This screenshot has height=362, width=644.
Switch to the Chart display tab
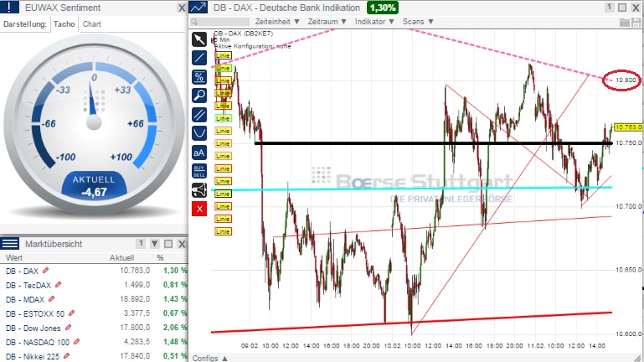click(91, 24)
